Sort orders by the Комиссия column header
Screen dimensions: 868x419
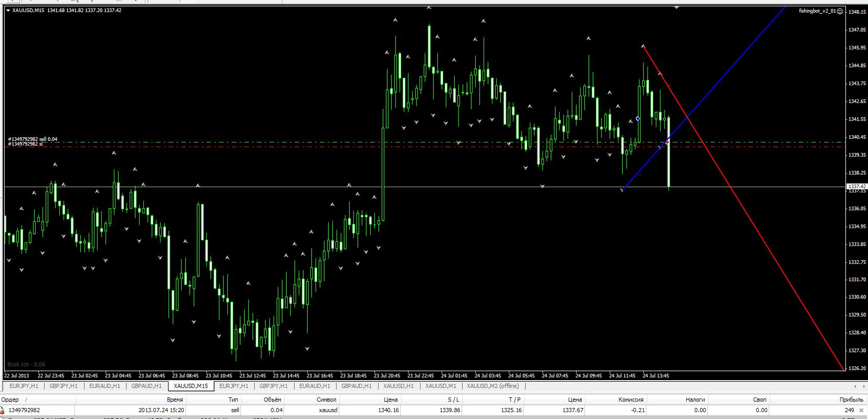616,400
